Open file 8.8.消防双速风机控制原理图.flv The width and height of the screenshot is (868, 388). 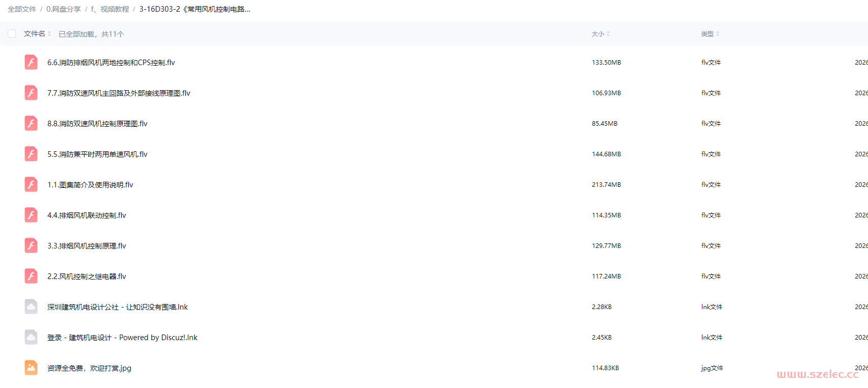[97, 124]
